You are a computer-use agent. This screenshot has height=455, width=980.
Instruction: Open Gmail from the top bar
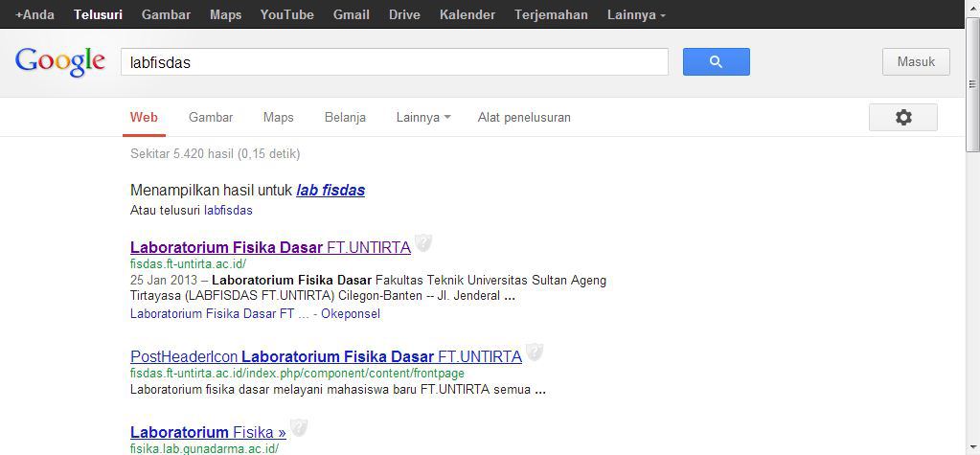352,15
